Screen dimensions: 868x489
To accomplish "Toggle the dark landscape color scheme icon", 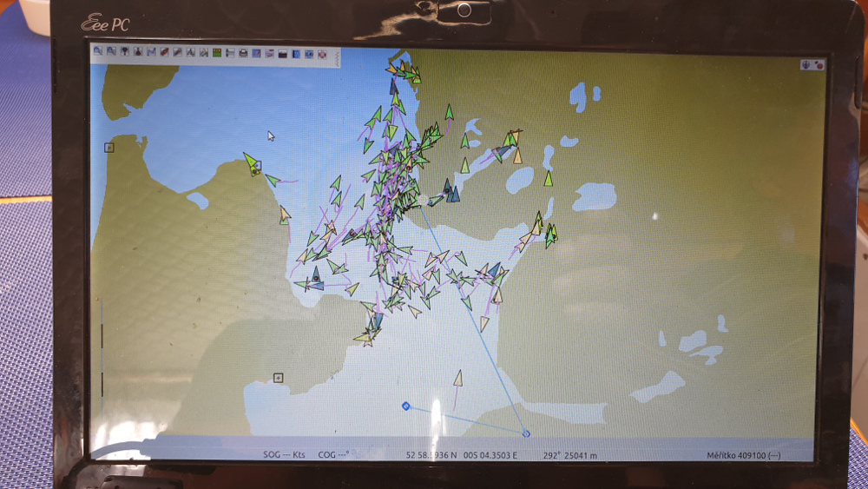I will coord(282,54).
